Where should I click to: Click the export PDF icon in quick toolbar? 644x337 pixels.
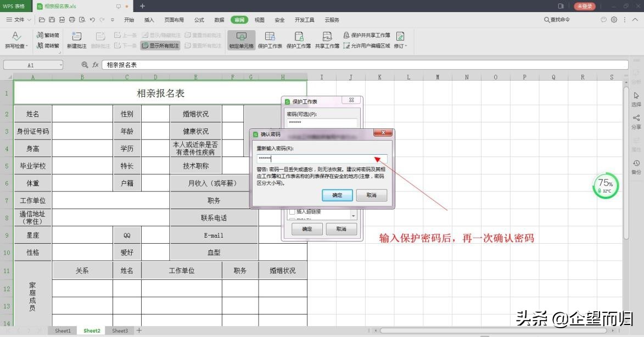coord(62,20)
